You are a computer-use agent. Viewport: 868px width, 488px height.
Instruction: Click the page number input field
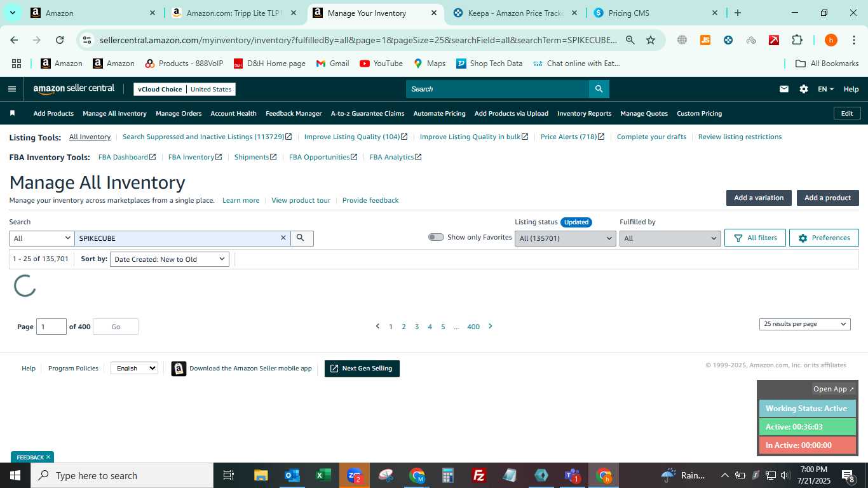pos(51,327)
